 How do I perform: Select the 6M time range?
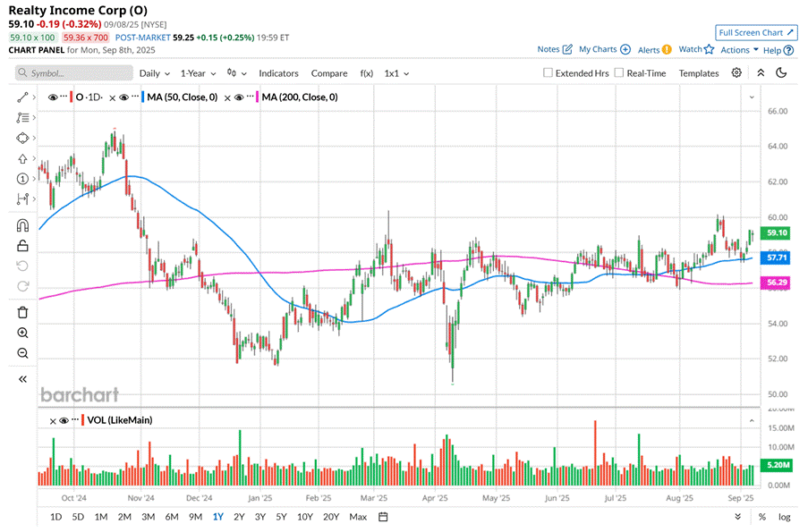pos(172,517)
